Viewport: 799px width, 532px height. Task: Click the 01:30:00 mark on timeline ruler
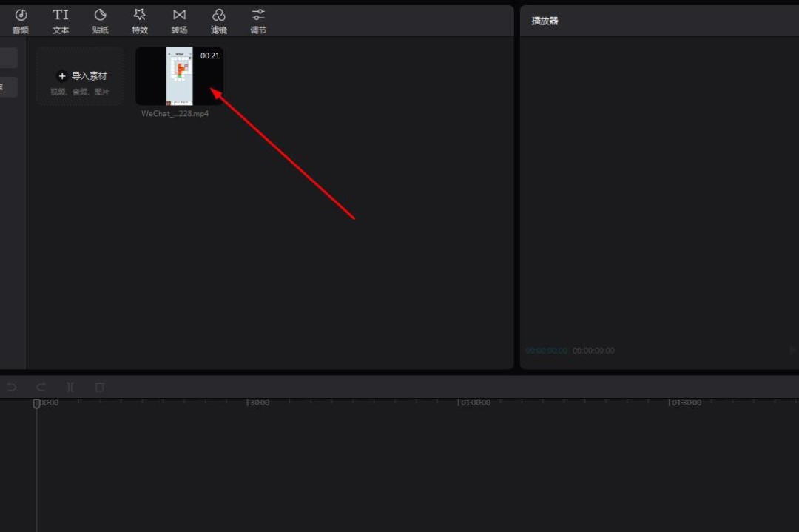coord(685,403)
